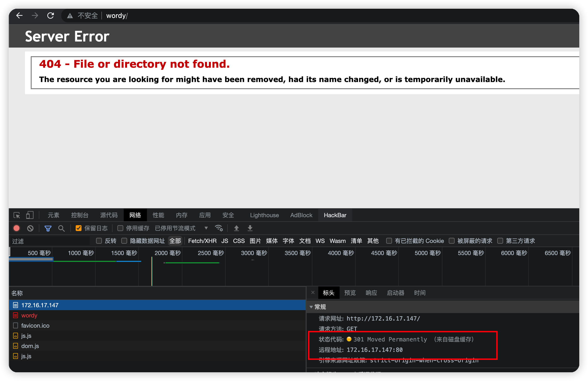Switch to the 控制台 tab
The image size is (588, 381).
[x=80, y=215]
